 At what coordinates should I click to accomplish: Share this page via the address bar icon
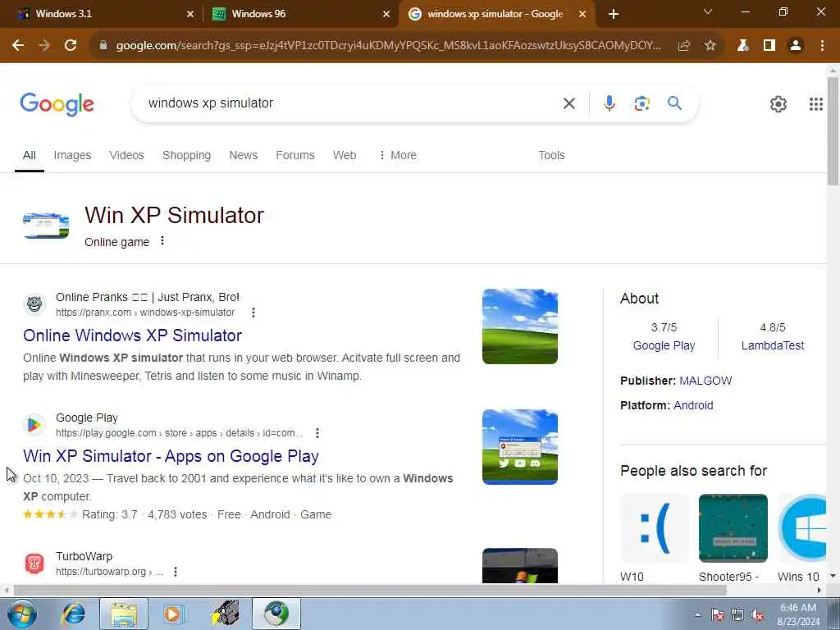click(683, 46)
